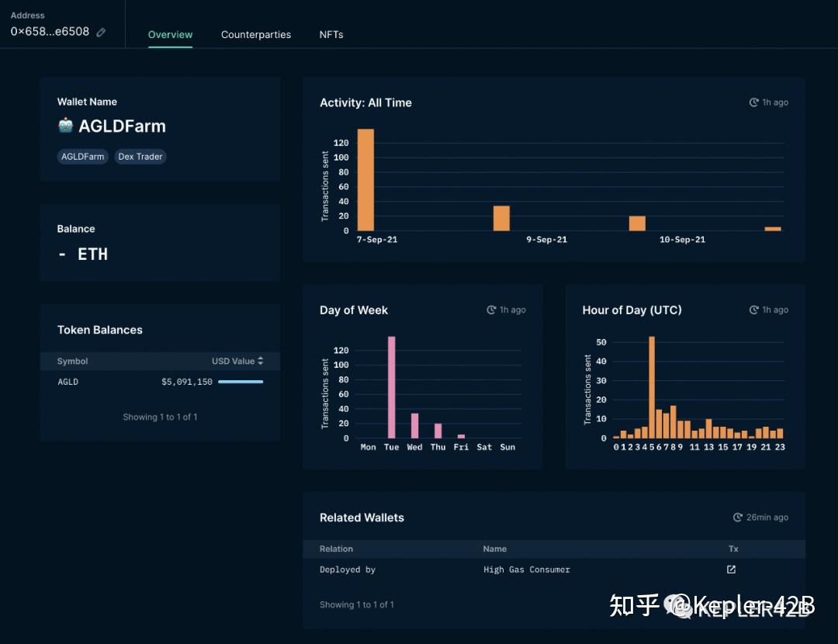The height and width of the screenshot is (644, 838).
Task: Click the AGLDFarm wallet name heading
Action: (122, 126)
